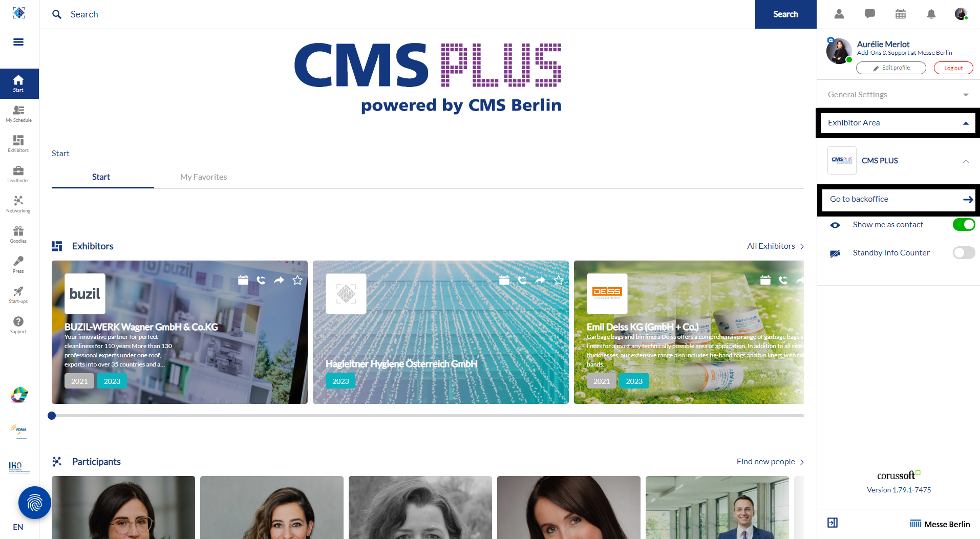This screenshot has width=980, height=539.
Task: Open the hamburger menu toggle
Action: click(x=18, y=42)
